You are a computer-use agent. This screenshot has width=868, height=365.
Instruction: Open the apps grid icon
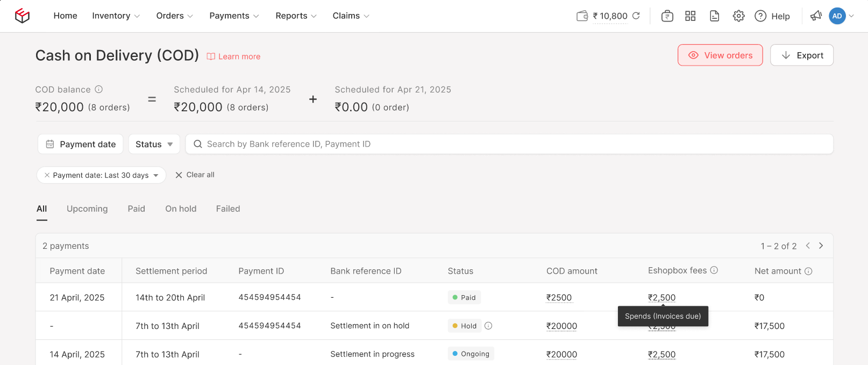tap(691, 16)
